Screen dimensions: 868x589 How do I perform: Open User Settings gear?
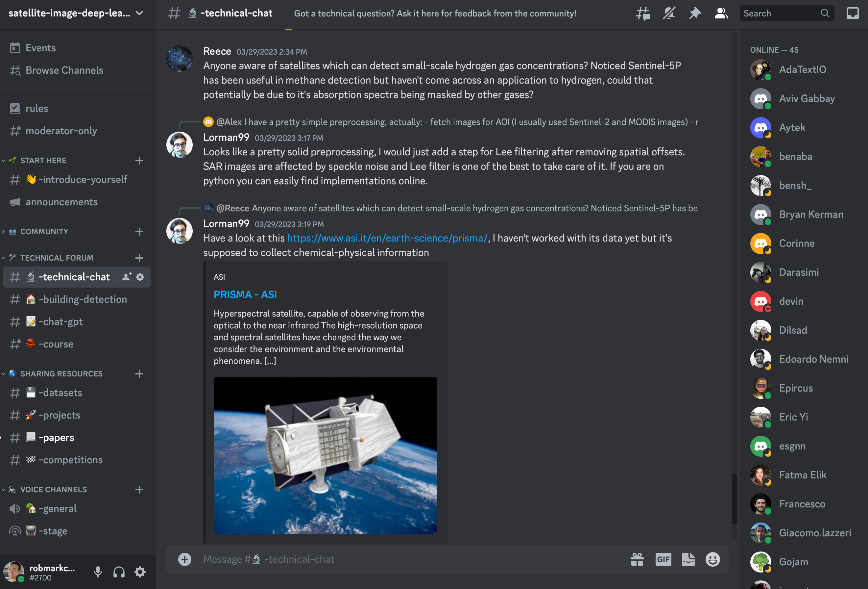point(140,572)
